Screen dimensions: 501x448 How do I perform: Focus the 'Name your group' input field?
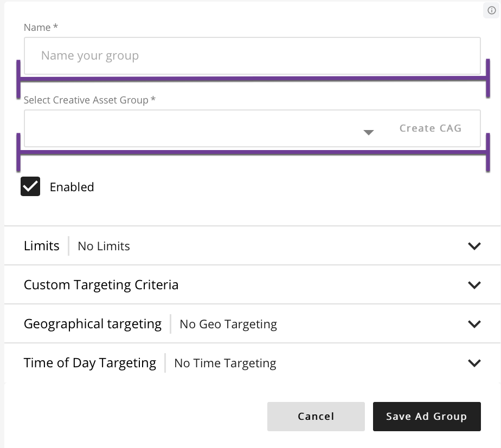252,56
